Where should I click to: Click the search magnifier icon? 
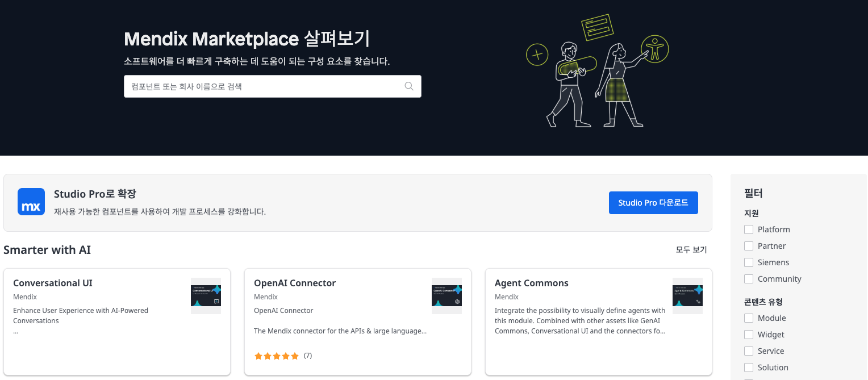(409, 86)
